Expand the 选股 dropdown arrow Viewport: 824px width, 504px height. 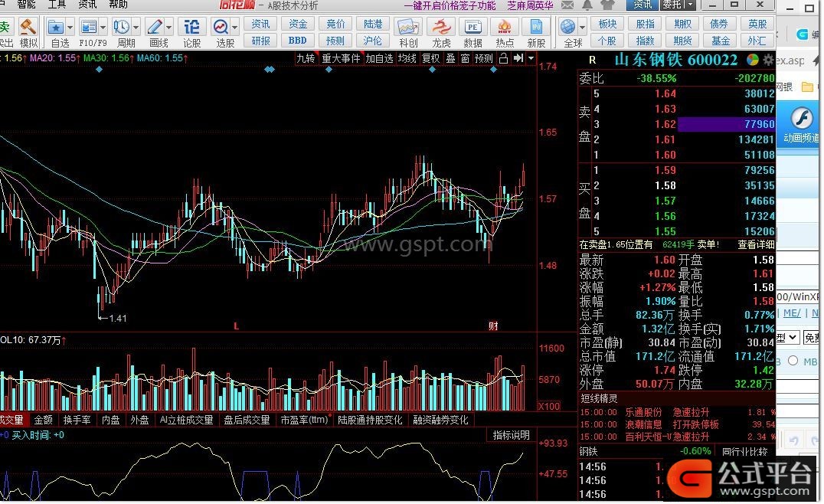[x=235, y=27]
